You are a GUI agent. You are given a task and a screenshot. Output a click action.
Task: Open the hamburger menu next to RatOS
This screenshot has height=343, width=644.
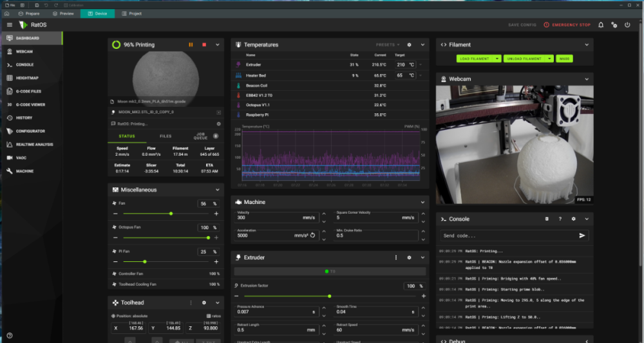10,25
